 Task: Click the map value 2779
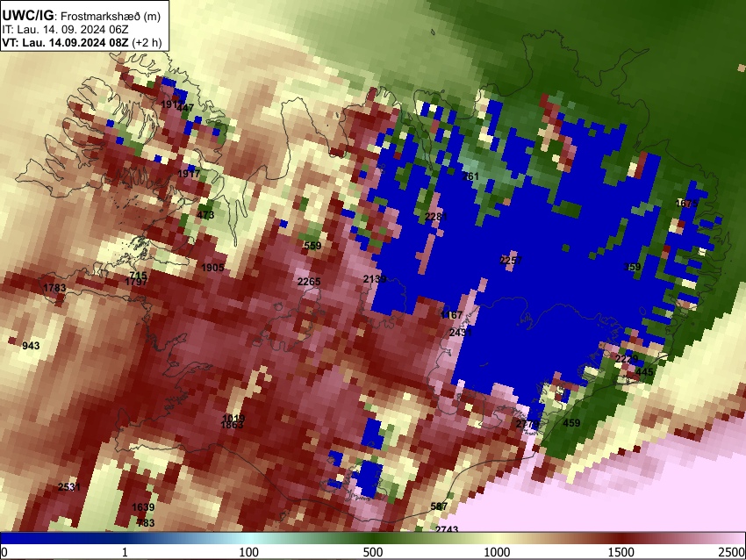528,424
